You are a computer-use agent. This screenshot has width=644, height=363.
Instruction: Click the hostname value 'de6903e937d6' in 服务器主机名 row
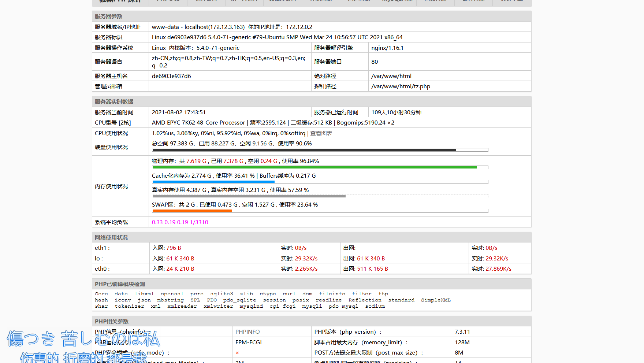click(x=171, y=76)
